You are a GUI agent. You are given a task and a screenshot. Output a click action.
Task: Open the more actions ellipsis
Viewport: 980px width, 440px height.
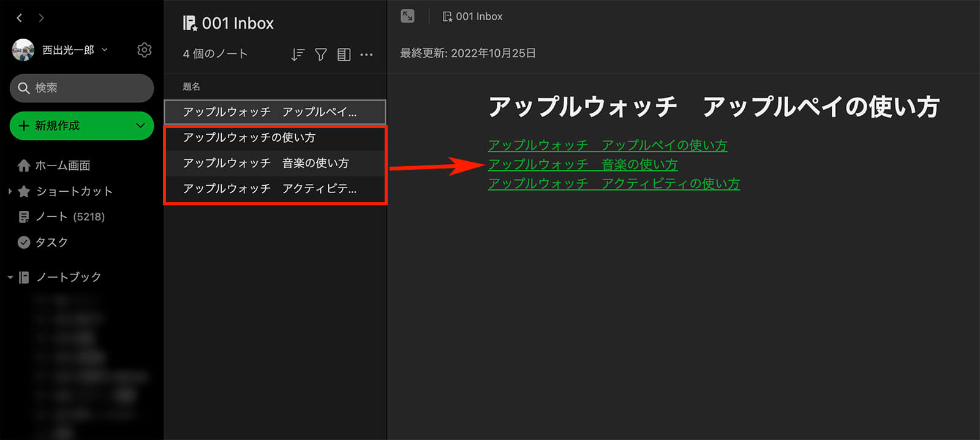(x=366, y=55)
